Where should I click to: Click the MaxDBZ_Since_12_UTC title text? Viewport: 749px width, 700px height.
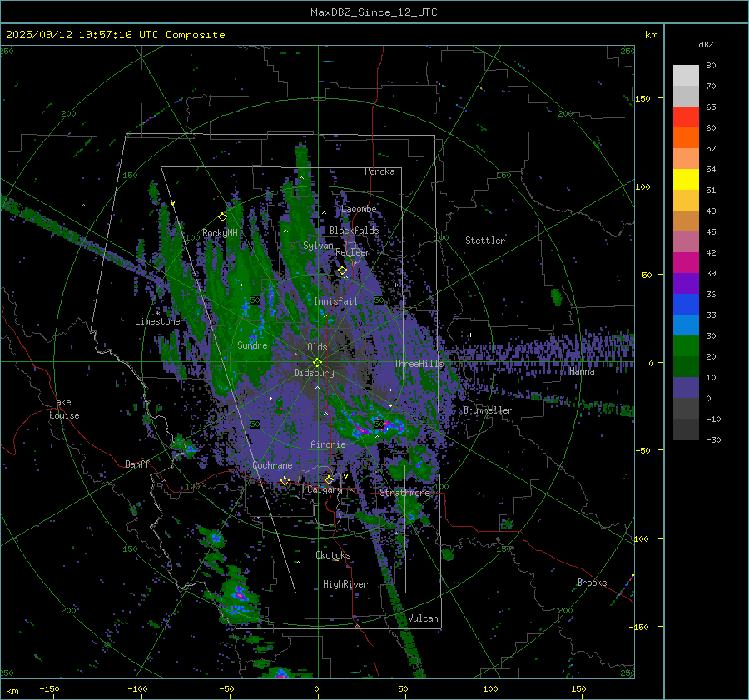374,12
